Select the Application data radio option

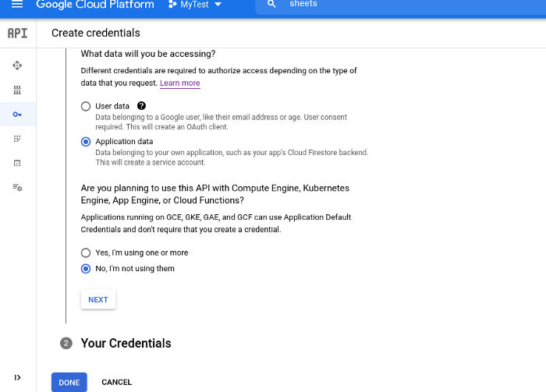pyautogui.click(x=86, y=141)
